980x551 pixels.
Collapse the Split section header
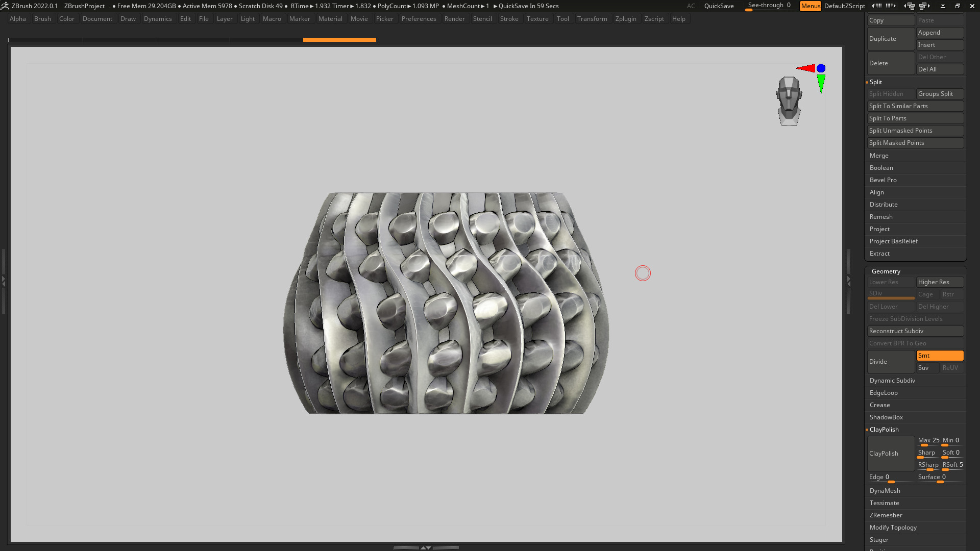pos(876,82)
